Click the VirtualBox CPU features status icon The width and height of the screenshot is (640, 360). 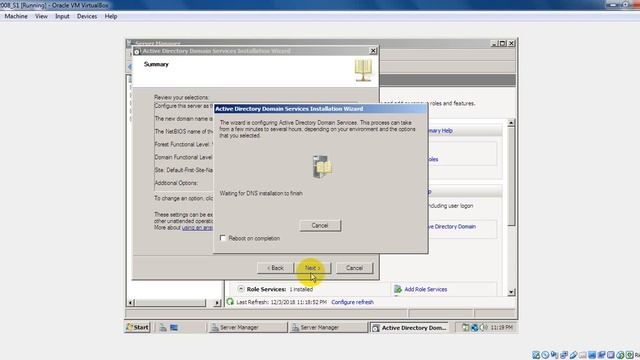(x=611, y=355)
